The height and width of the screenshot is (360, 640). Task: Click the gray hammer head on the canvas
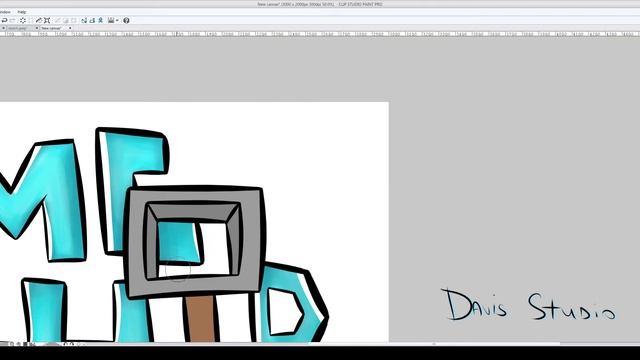coord(195,241)
